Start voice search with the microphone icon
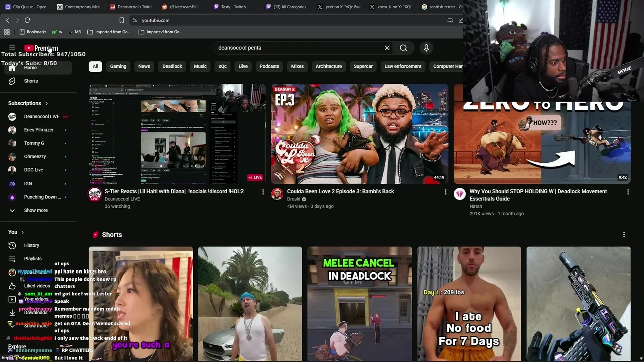The image size is (644, 362). 426,48
